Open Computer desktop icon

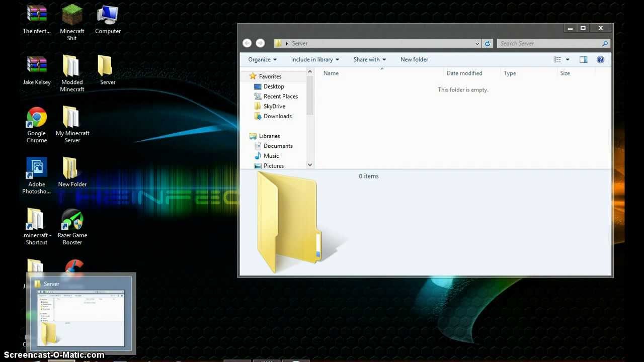pos(108,19)
